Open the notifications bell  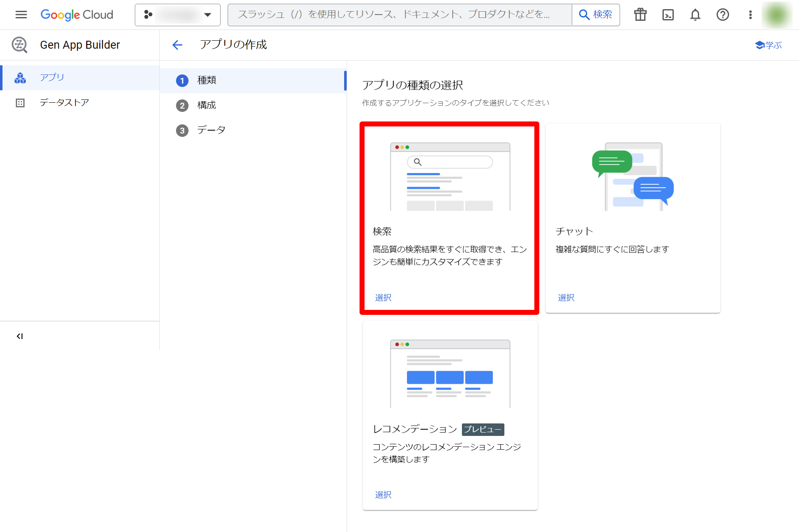pyautogui.click(x=695, y=15)
